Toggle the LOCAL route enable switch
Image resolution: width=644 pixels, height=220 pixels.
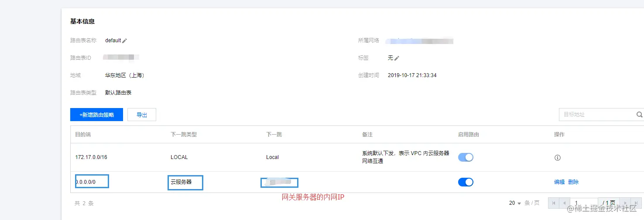[466, 157]
